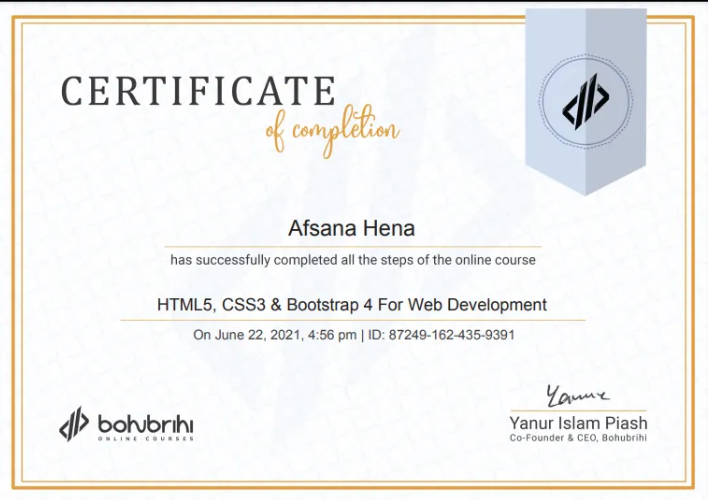Click the ONLINE COURSES tagline under the logo
The width and height of the screenshot is (708, 500).
coord(145,437)
